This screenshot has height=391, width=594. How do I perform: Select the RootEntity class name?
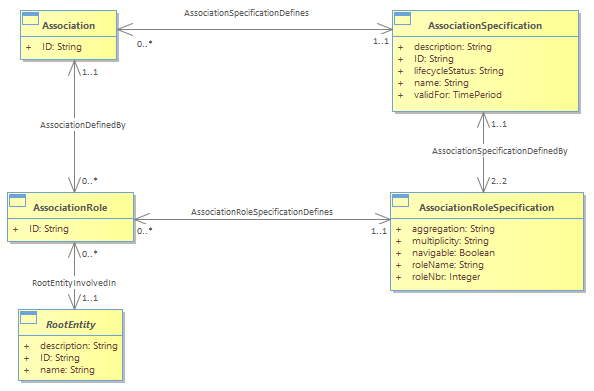coord(71,325)
